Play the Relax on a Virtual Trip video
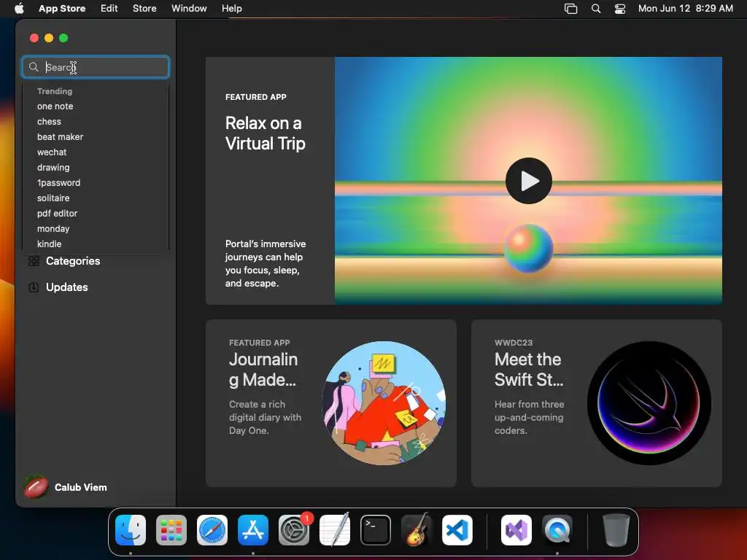747x560 pixels. coord(529,181)
